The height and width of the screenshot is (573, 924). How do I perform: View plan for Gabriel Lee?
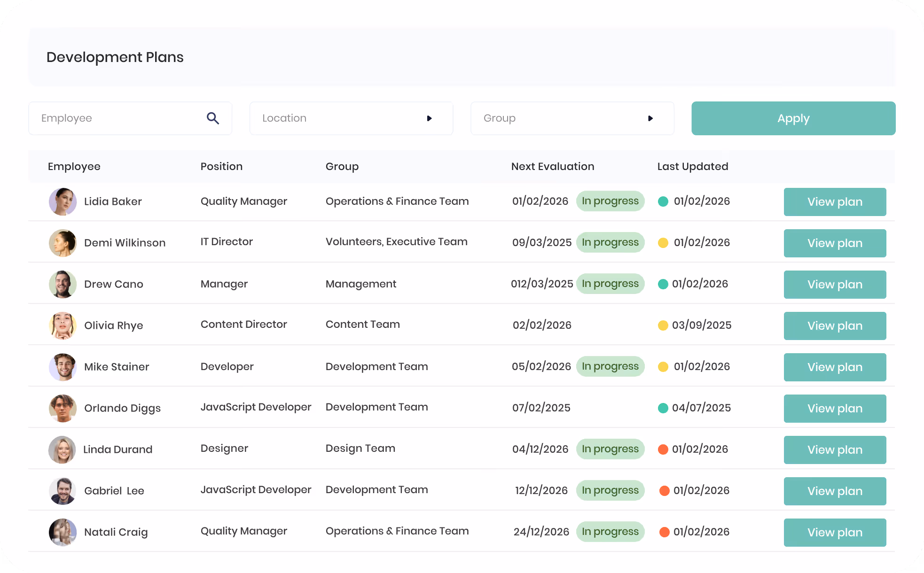(835, 491)
